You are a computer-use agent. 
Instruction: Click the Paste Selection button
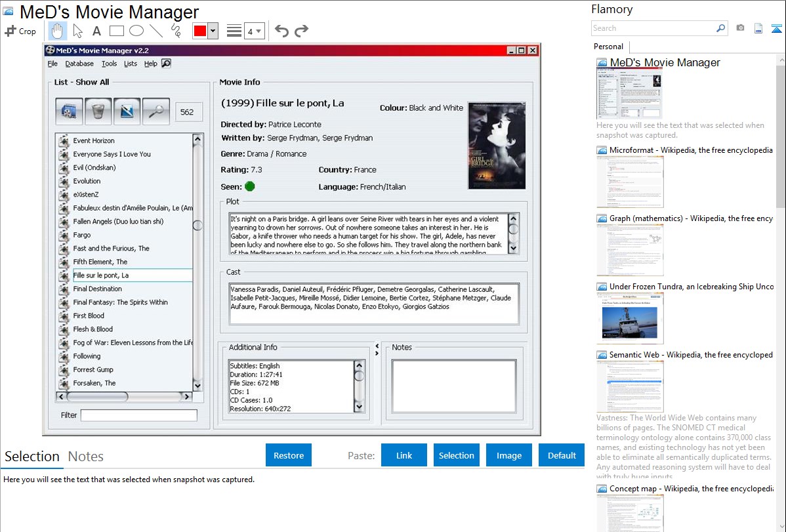point(456,455)
